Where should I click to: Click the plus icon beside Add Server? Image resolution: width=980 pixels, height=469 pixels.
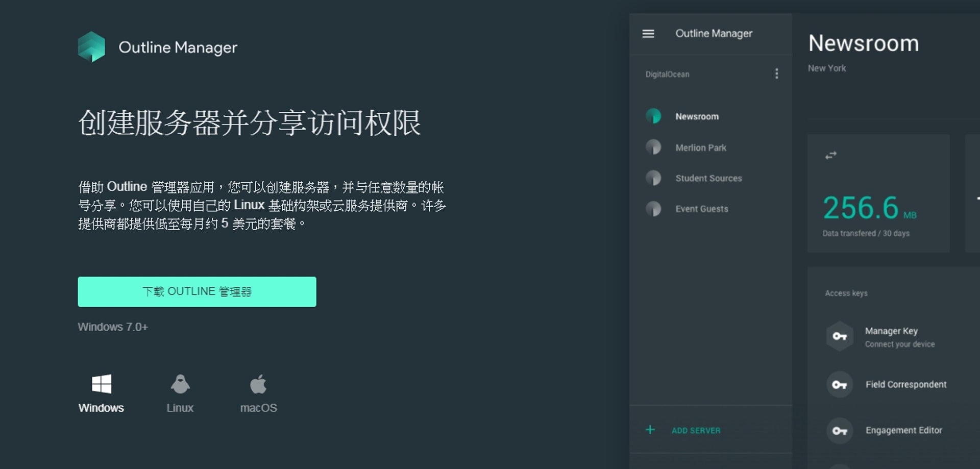650,430
